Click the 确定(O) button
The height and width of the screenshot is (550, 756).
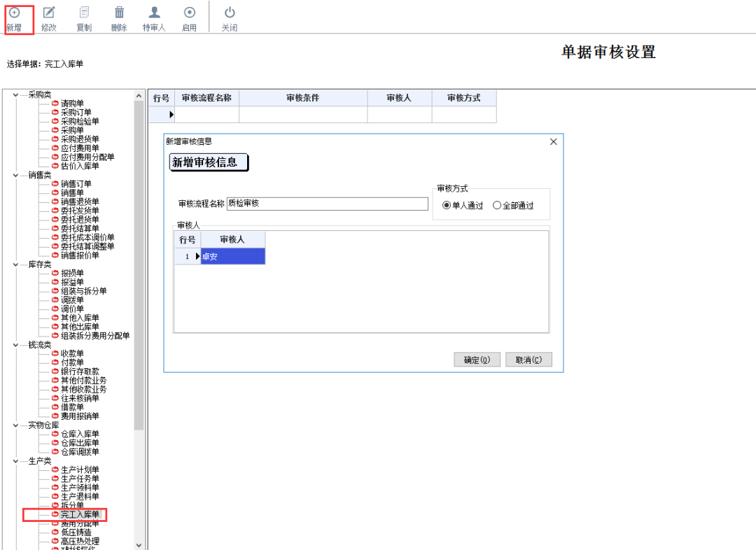(477, 360)
